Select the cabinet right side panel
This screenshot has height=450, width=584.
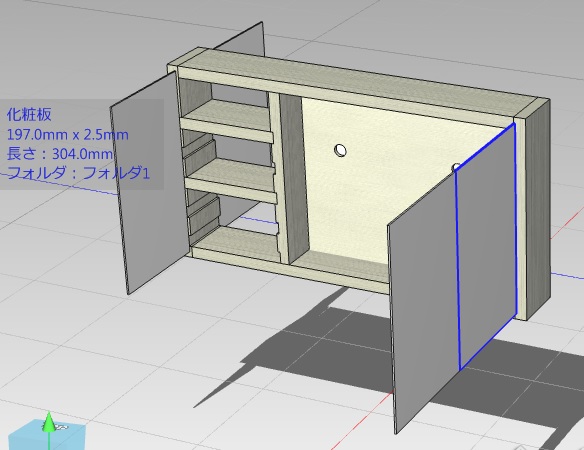(537, 212)
